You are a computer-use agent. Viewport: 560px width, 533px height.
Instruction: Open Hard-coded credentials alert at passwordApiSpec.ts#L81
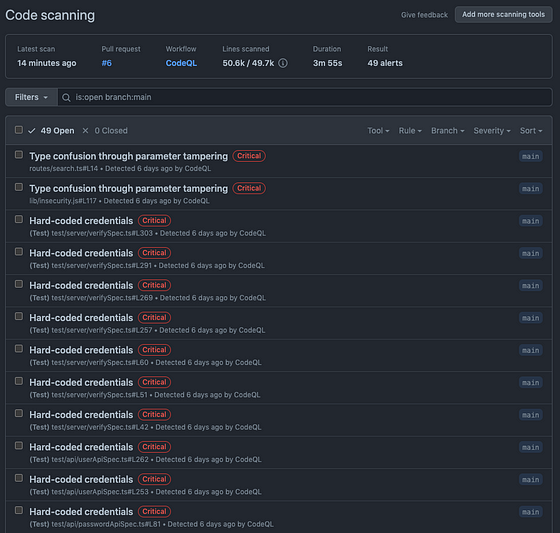81,512
